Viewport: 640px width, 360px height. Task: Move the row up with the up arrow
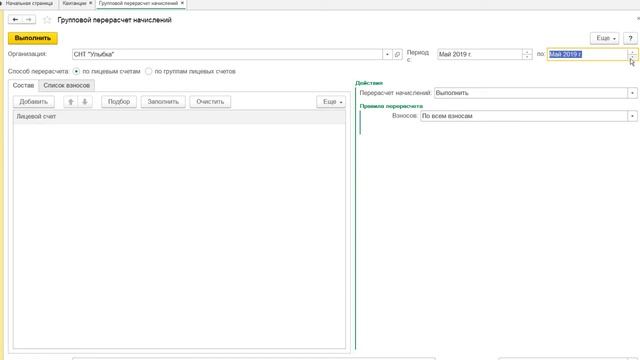tap(71, 102)
